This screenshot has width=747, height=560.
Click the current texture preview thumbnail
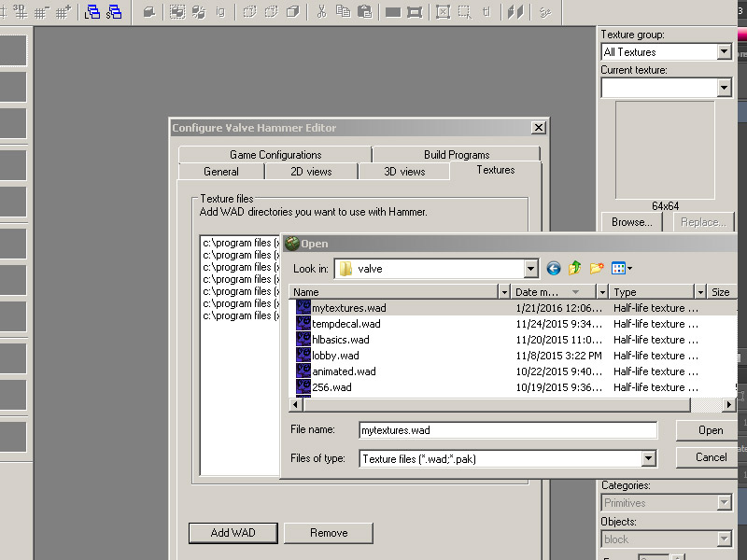(665, 150)
